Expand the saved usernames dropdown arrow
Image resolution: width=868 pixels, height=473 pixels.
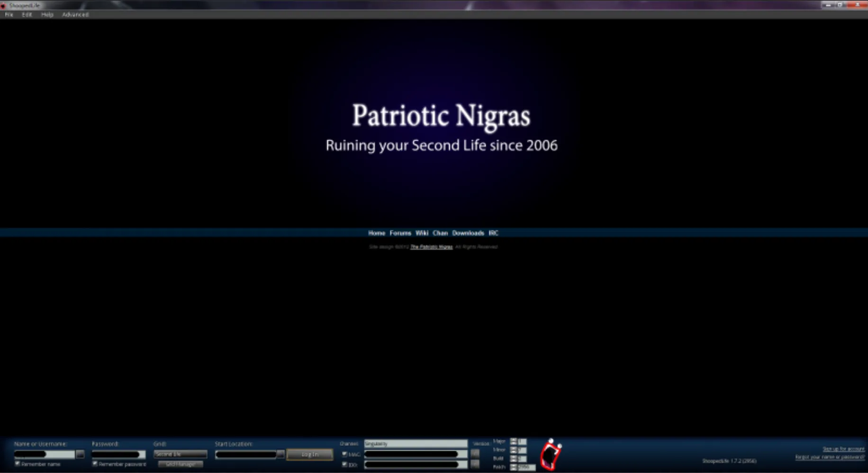click(x=80, y=454)
